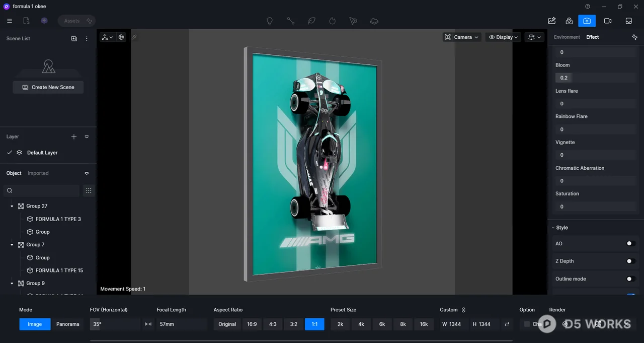Toggle Default Layer checkmark visibility
Screen dimensions: 644x343
point(10,152)
